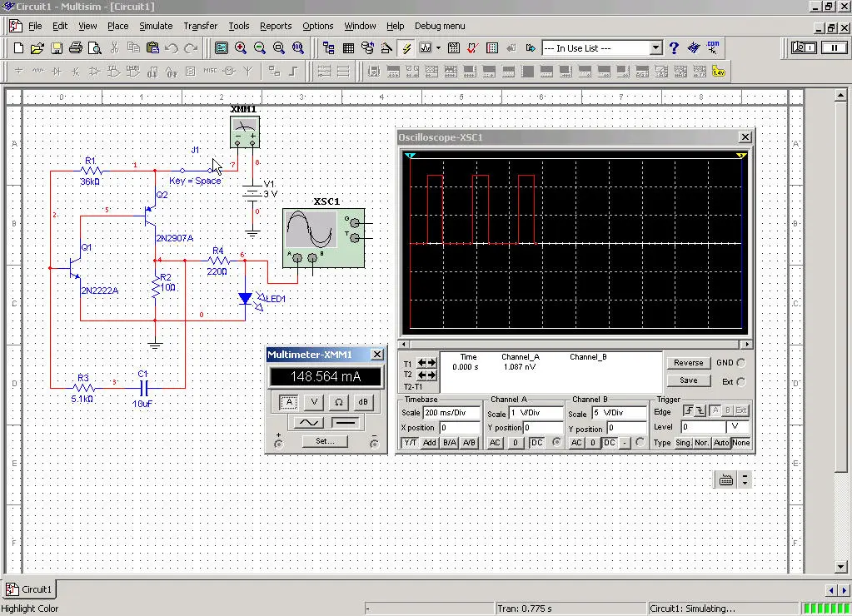This screenshot has width=852, height=616.
Task: Open the Simulate menu
Action: coord(156,26)
